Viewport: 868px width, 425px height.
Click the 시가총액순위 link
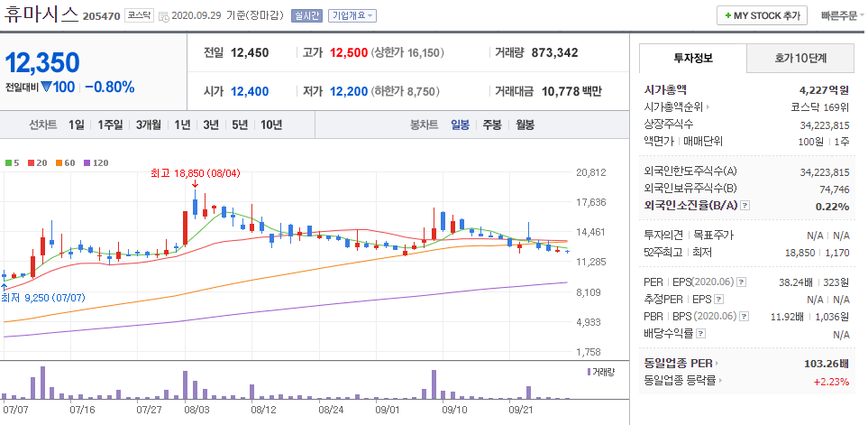tap(673, 107)
